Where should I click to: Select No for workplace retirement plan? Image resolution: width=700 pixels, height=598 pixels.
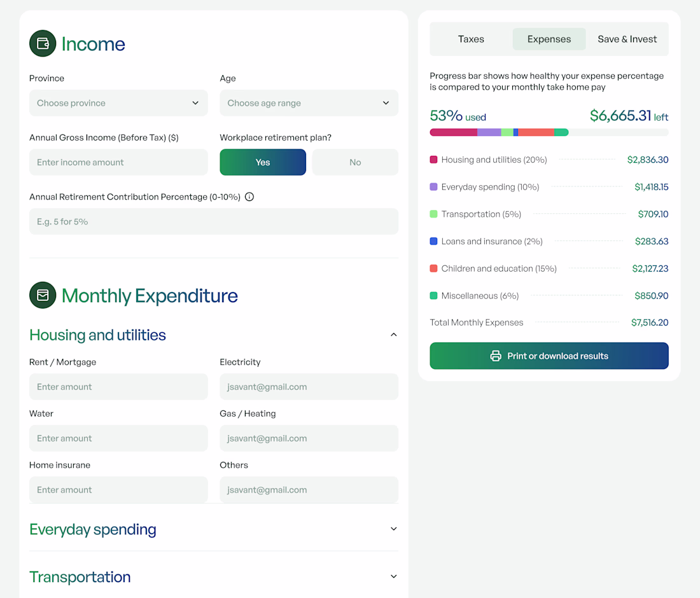(x=355, y=162)
